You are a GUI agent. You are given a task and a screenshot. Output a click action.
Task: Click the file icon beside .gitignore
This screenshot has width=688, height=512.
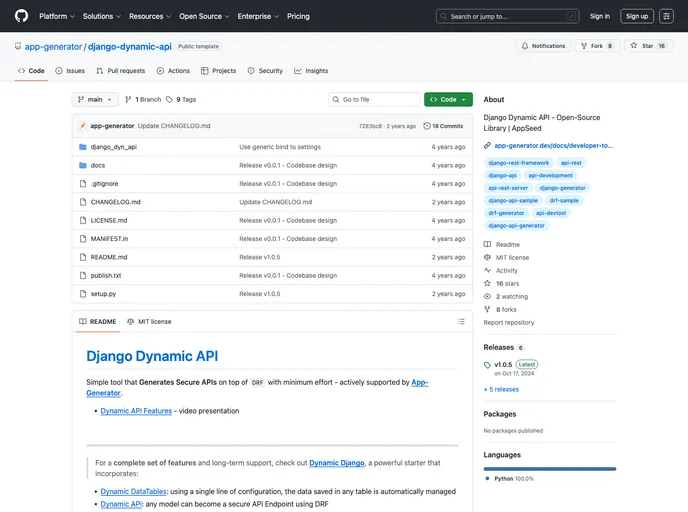point(82,184)
